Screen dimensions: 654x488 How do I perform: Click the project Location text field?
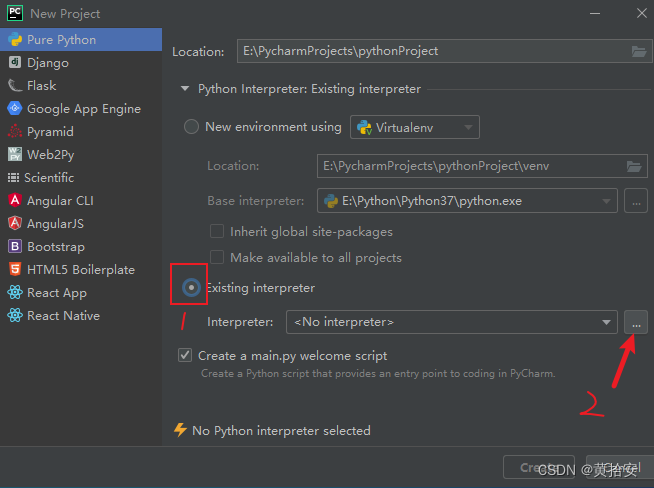pos(444,51)
